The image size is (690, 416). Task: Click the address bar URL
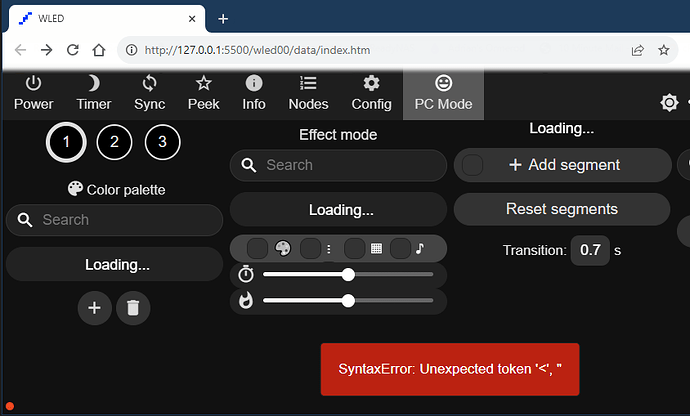coord(257,50)
